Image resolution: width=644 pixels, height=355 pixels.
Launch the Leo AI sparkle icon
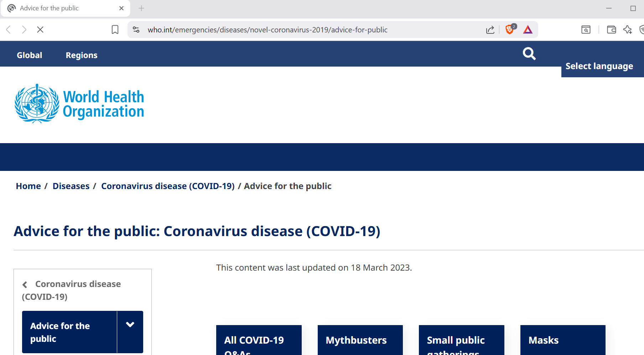pyautogui.click(x=628, y=30)
